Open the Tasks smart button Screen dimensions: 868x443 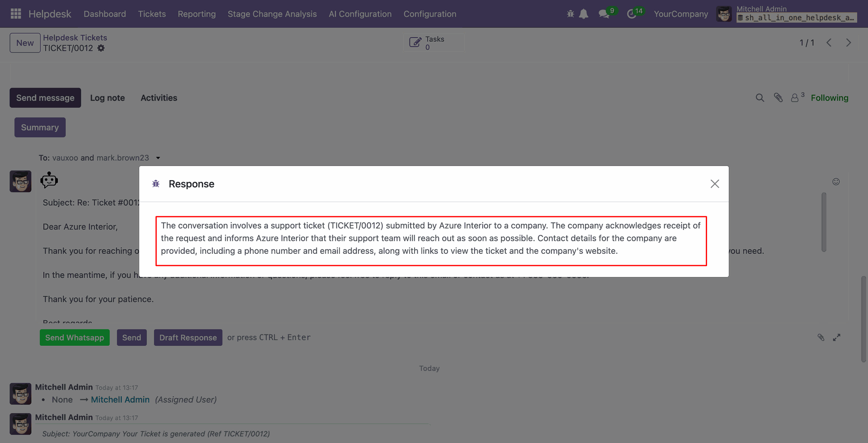(x=434, y=43)
